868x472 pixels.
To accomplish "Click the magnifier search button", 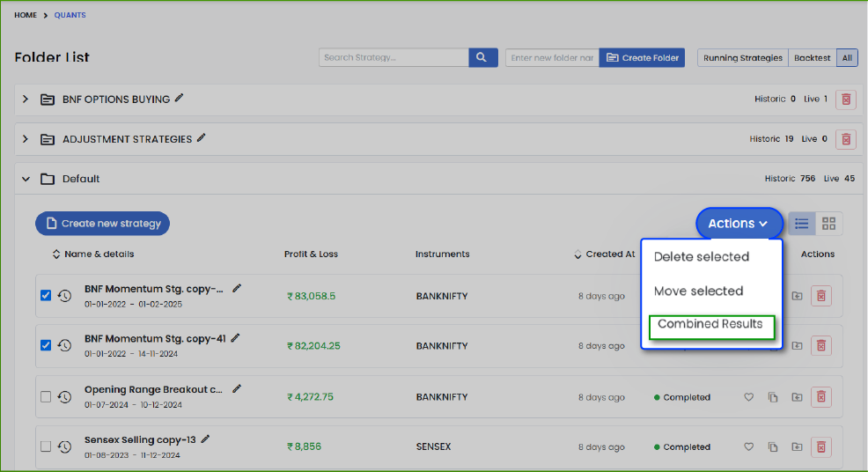I will click(482, 58).
